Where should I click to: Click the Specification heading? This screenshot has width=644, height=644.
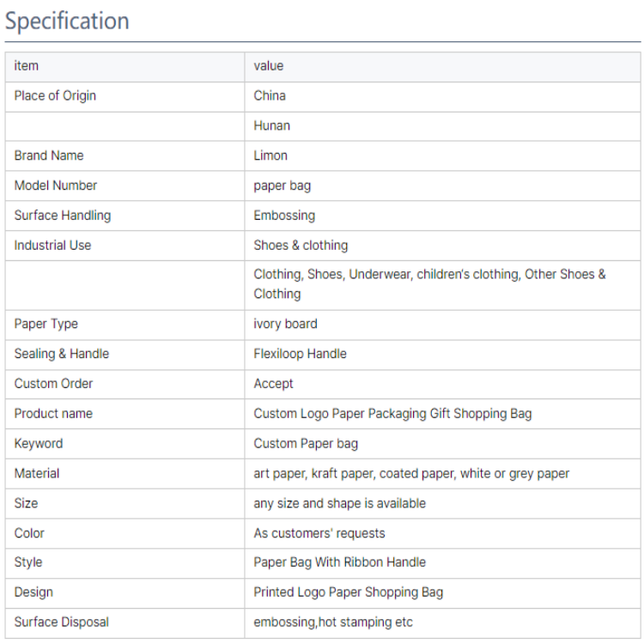[x=67, y=21]
